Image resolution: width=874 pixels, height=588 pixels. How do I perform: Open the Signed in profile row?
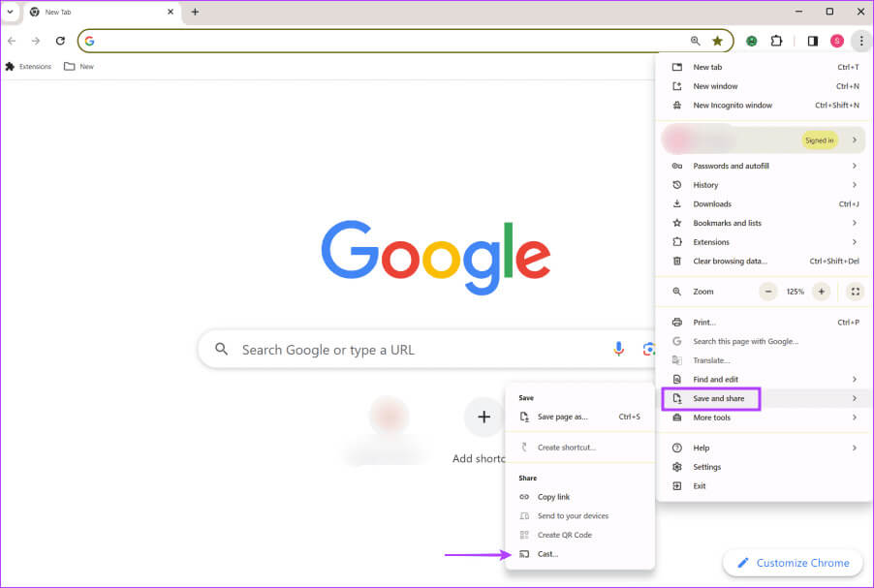tap(764, 139)
